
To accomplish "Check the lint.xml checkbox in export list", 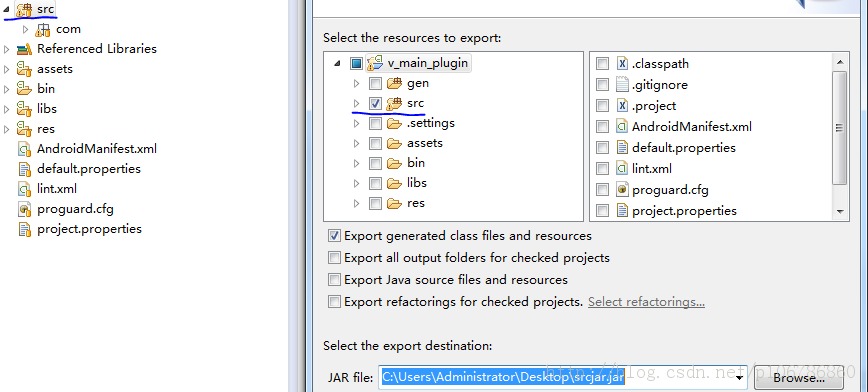I will [x=602, y=169].
